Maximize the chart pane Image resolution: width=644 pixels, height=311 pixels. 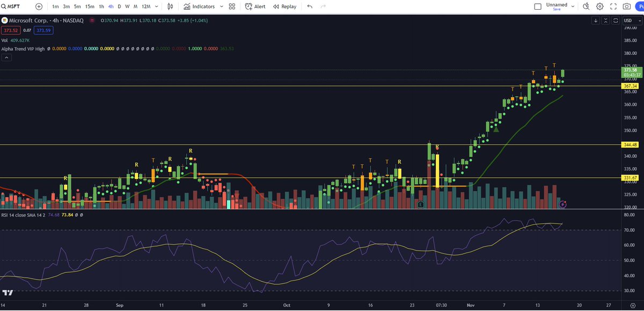pos(614,20)
